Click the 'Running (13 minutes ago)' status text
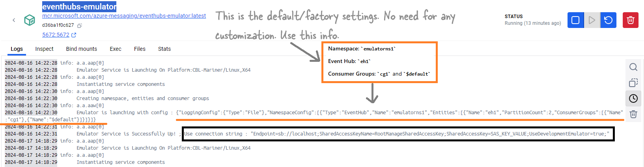Viewport: 644px width, 167px height. click(533, 23)
